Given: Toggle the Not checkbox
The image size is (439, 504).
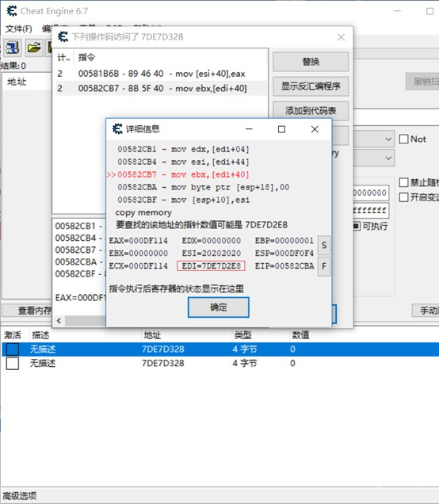Looking at the screenshot, I should (x=403, y=139).
